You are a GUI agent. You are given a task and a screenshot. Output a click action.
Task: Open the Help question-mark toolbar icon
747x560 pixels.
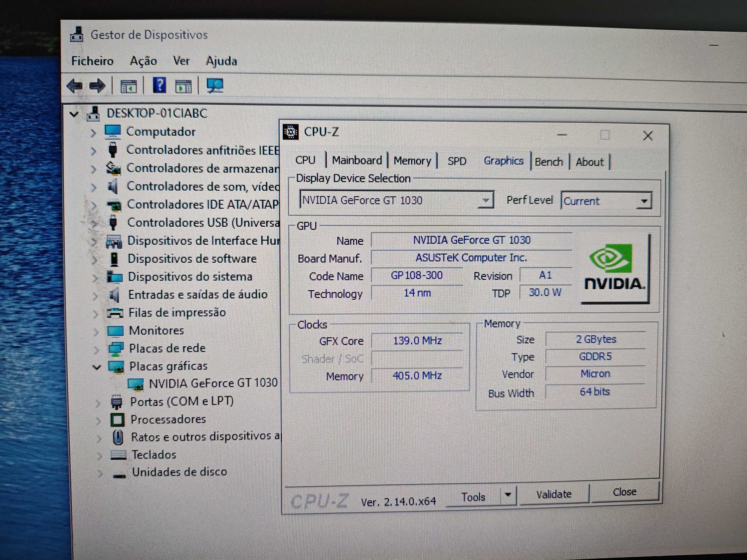pyautogui.click(x=160, y=85)
